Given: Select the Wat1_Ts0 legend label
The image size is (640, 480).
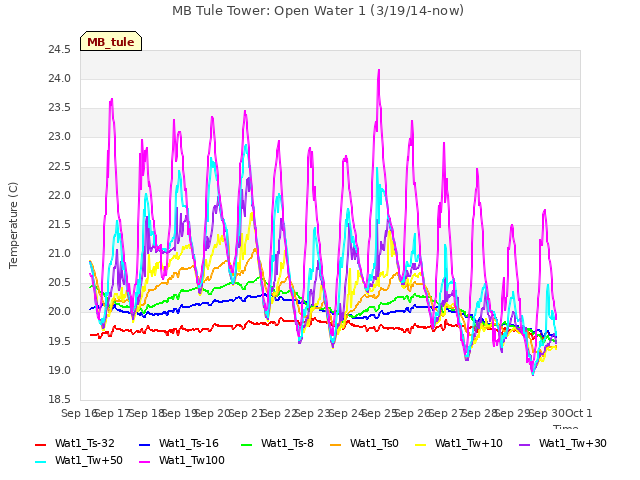Looking at the screenshot, I should [x=374, y=444].
